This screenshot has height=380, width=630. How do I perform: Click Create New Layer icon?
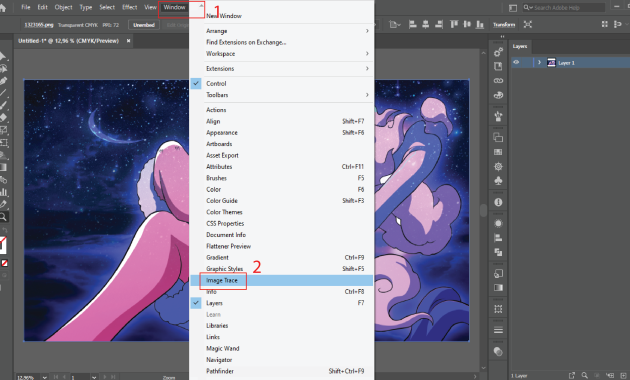[624, 376]
